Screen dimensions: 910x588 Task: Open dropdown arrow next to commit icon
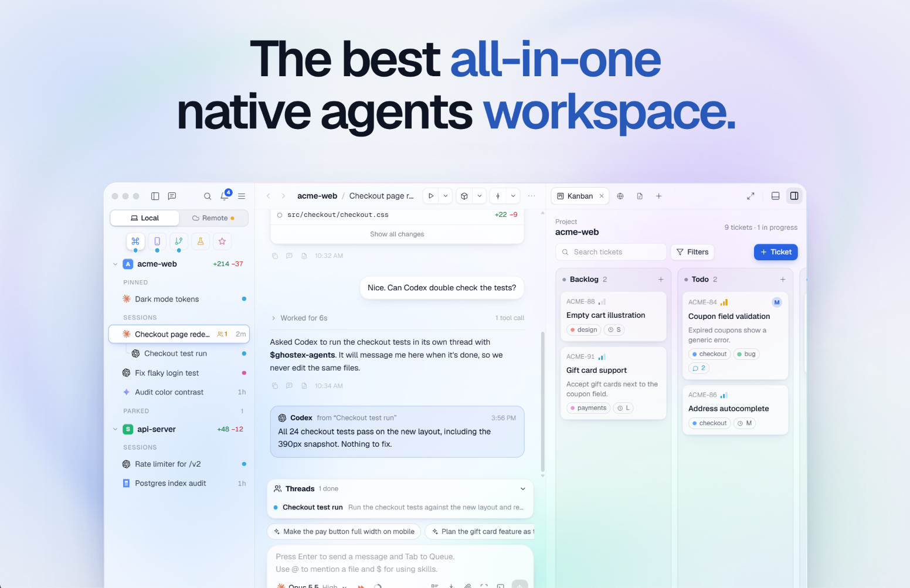pos(513,196)
